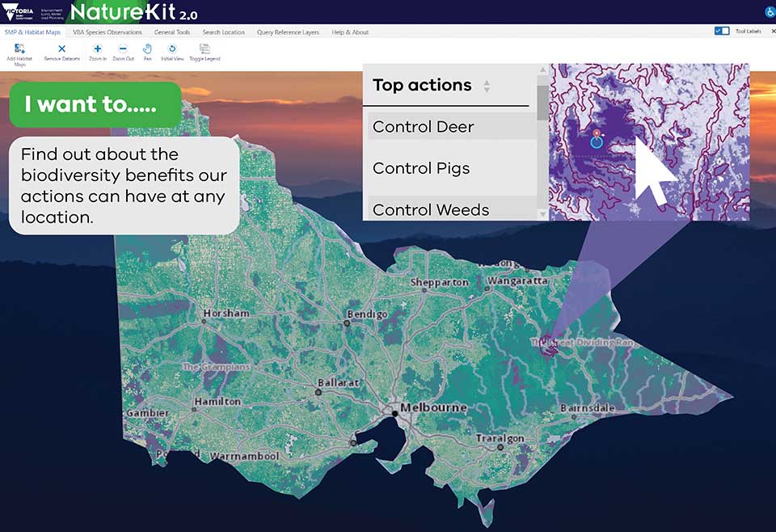Reset map with Initial View icon
This screenshot has height=532, width=776.
(172, 49)
